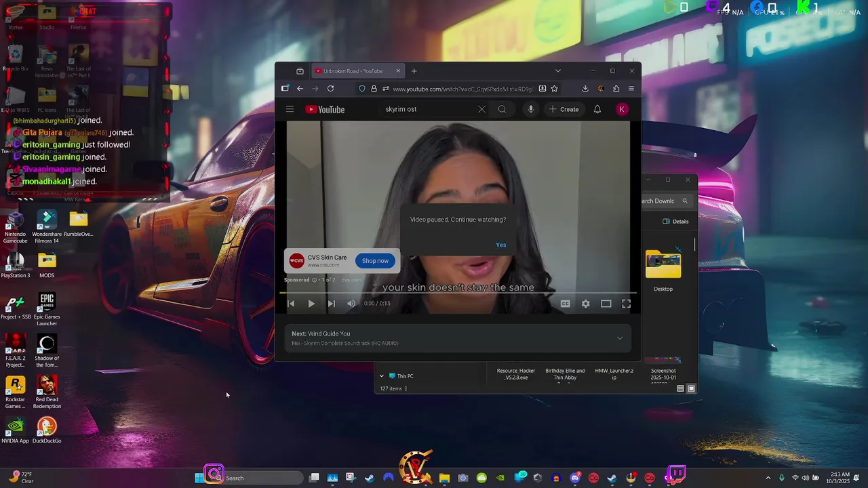Clear the 'skyrim ost' search text
Image resolution: width=868 pixels, height=488 pixels.
tap(481, 109)
